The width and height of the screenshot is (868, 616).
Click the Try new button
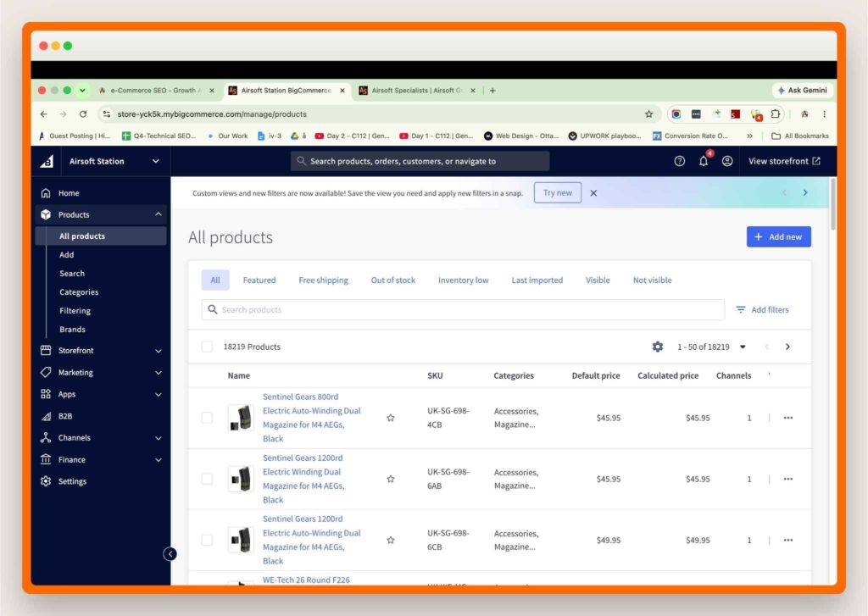pyautogui.click(x=558, y=192)
